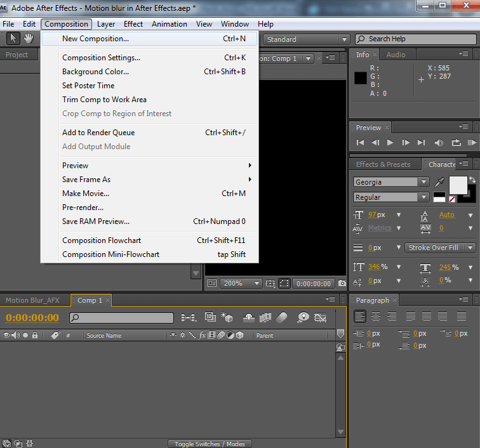The width and height of the screenshot is (480, 448).
Task: Close the Comp 1 timeline tab
Action: pos(107,300)
